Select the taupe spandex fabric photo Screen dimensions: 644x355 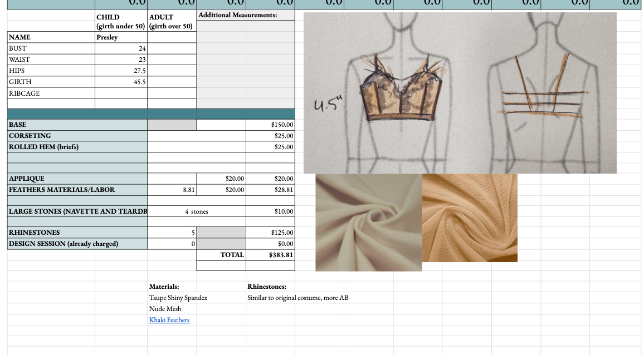(x=368, y=223)
